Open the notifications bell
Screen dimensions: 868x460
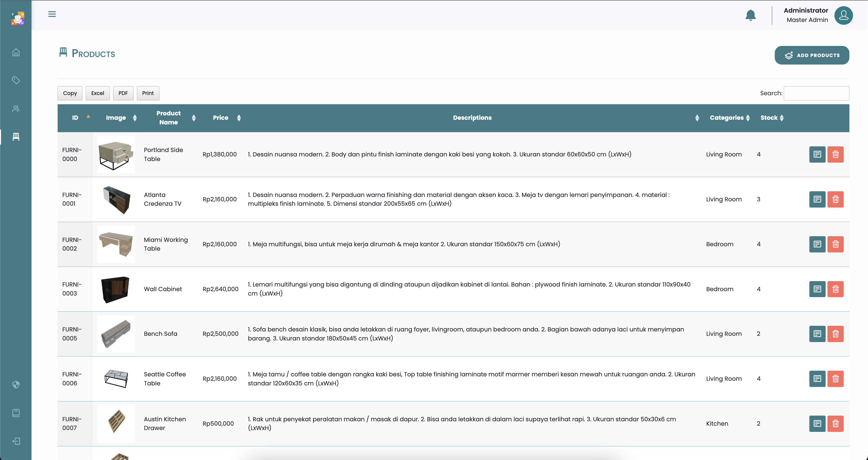[750, 15]
